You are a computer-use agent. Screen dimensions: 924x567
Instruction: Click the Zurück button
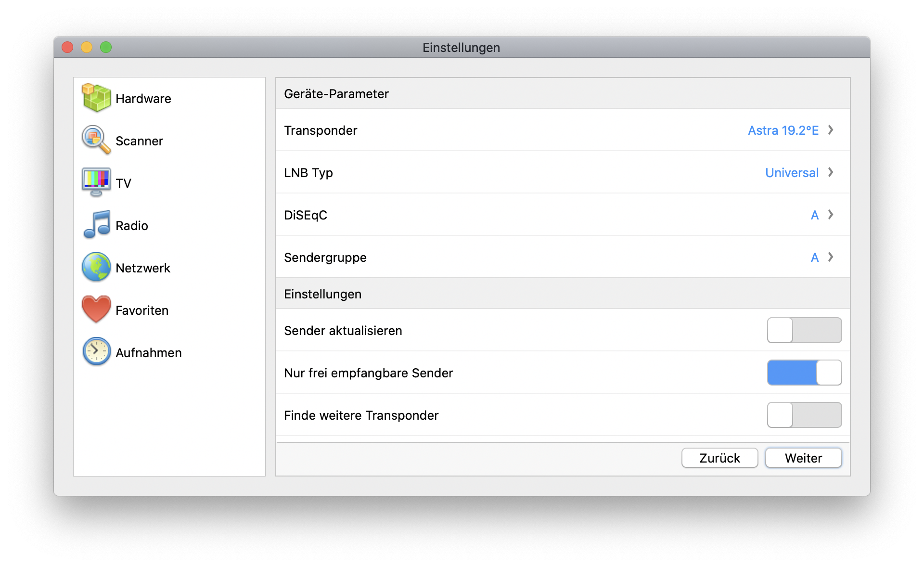(x=719, y=458)
